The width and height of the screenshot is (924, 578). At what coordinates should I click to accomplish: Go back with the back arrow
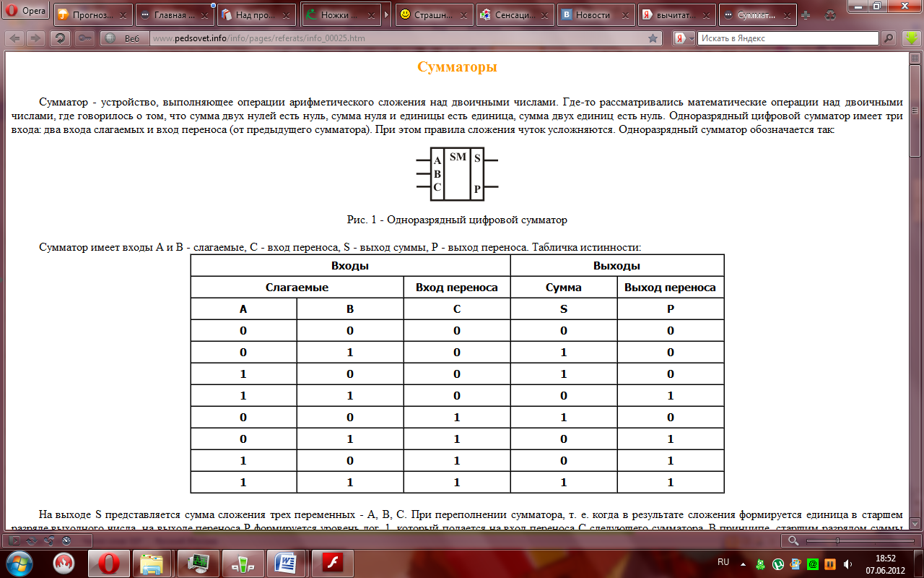pos(14,38)
